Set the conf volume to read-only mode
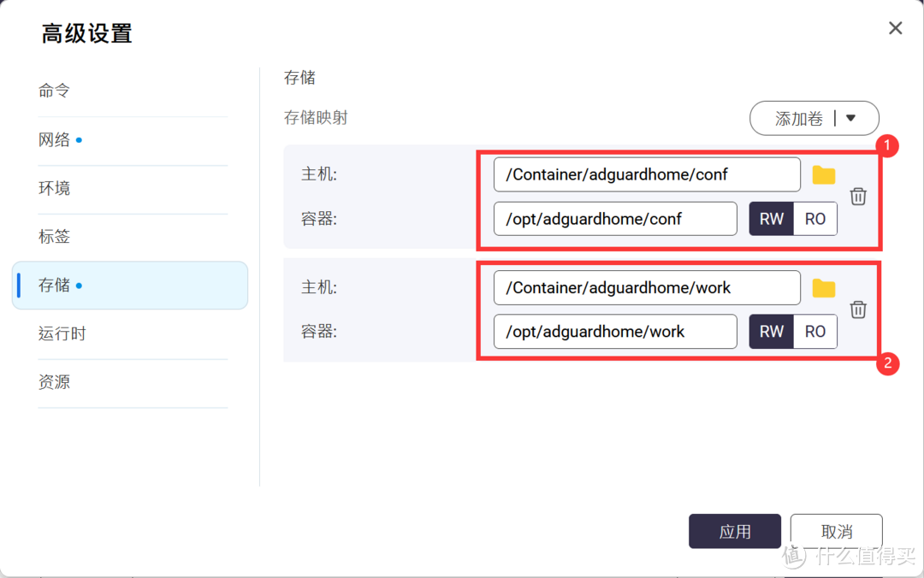 point(814,218)
